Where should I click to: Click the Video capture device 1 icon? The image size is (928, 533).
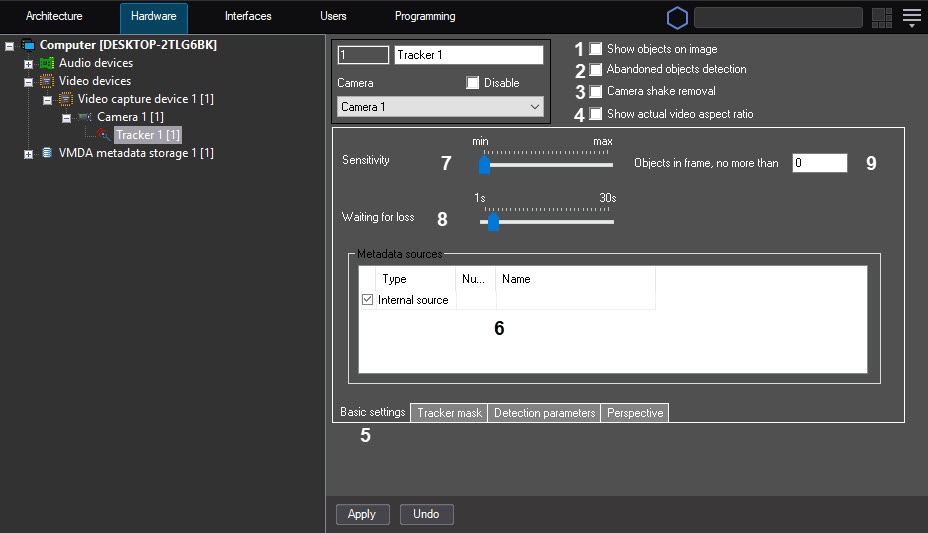pyautogui.click(x=66, y=99)
